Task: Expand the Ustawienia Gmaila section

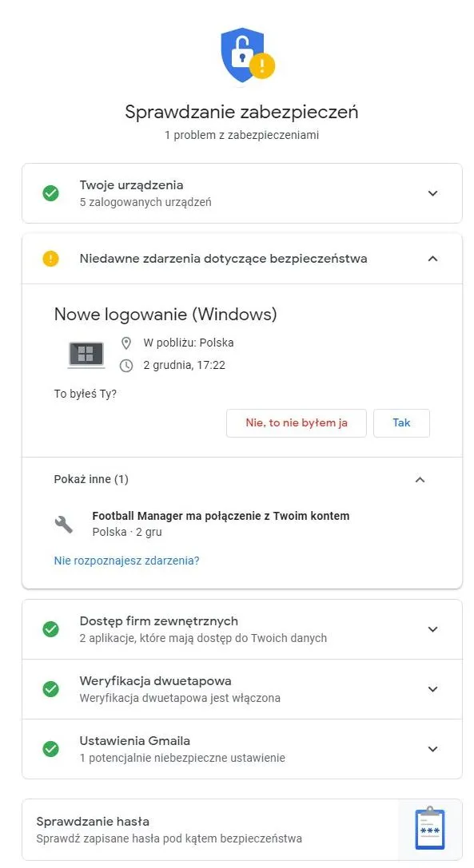Action: 432,749
